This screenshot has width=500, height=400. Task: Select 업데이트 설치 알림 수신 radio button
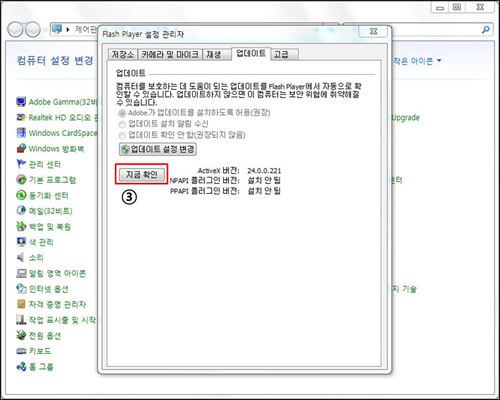(x=122, y=124)
